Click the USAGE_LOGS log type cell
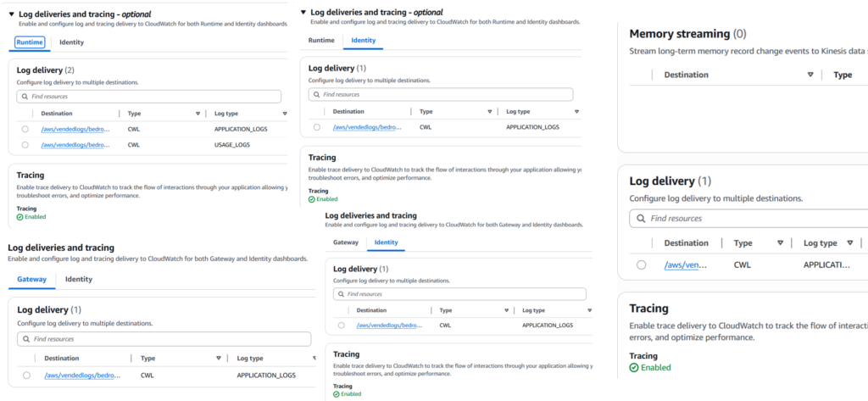Viewport: 868px width, 401px height. 232,145
